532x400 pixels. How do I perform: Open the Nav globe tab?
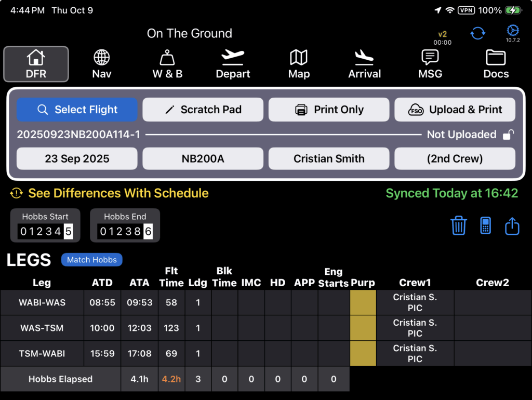pos(102,64)
